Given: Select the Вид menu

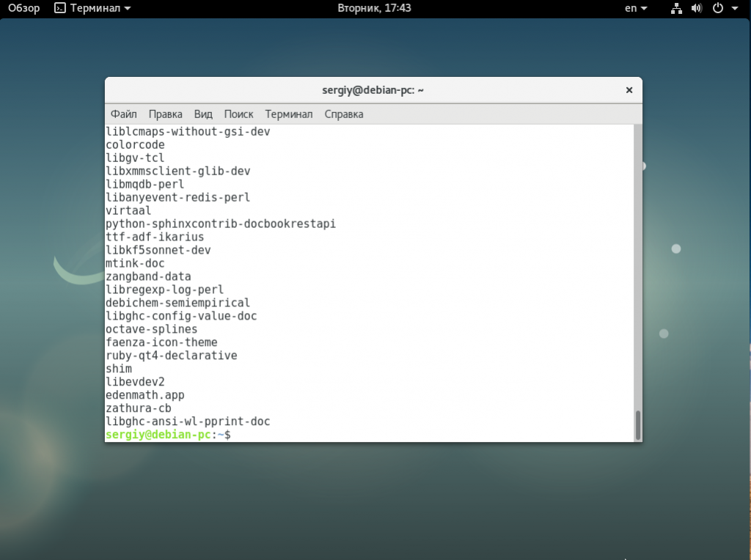Looking at the screenshot, I should [203, 114].
